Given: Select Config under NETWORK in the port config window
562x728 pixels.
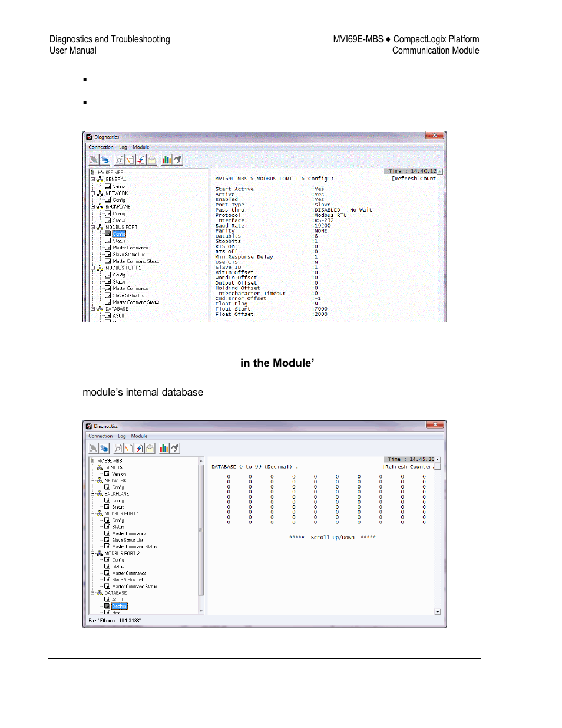Looking at the screenshot, I should (x=119, y=200).
